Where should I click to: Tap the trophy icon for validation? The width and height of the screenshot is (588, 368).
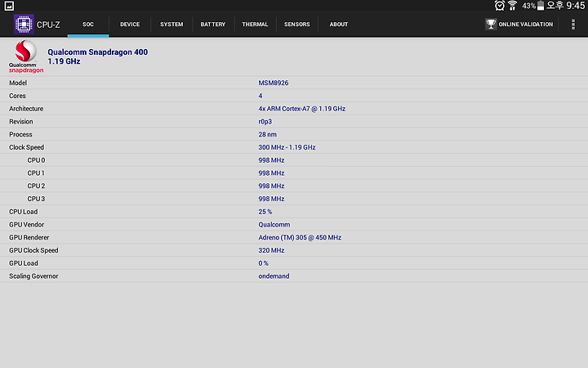click(491, 24)
